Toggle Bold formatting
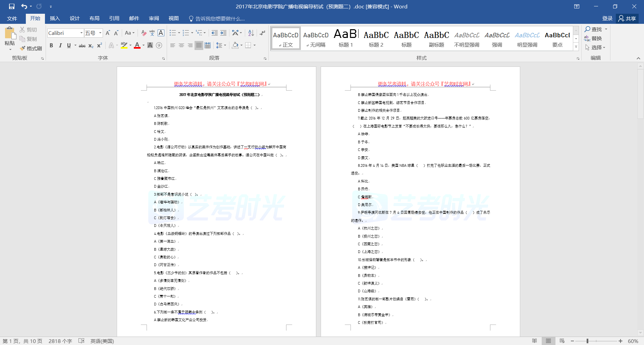Screen dimensions: 644x345 [x=51, y=46]
